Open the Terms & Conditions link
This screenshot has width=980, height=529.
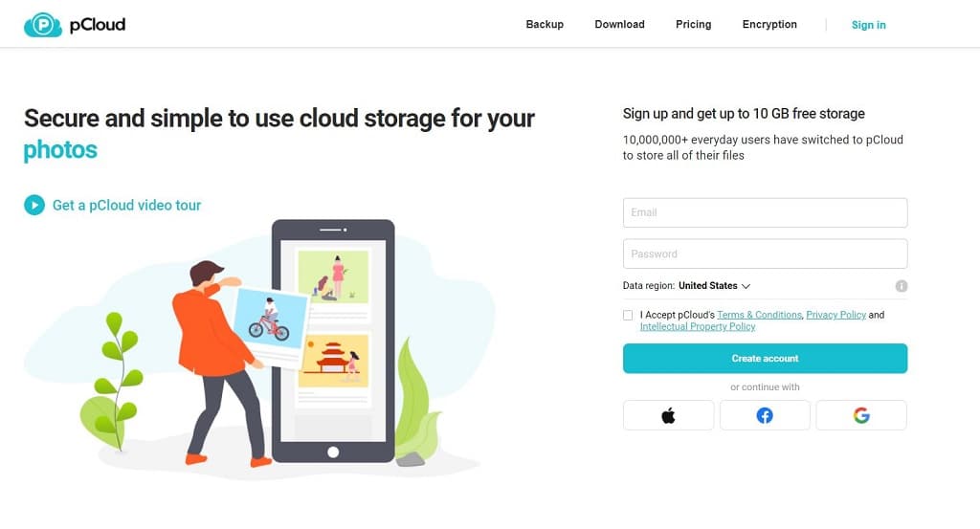[759, 315]
